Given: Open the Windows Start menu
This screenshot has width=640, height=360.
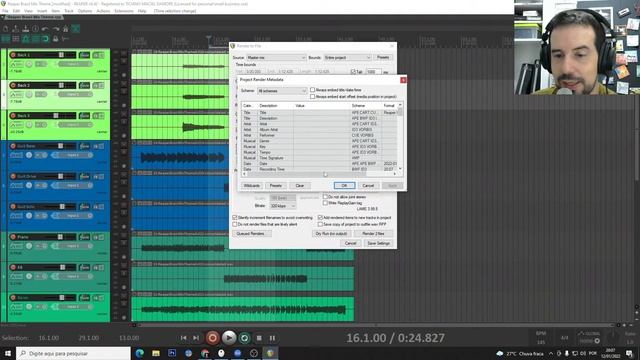Looking at the screenshot, I should click(x=7, y=353).
